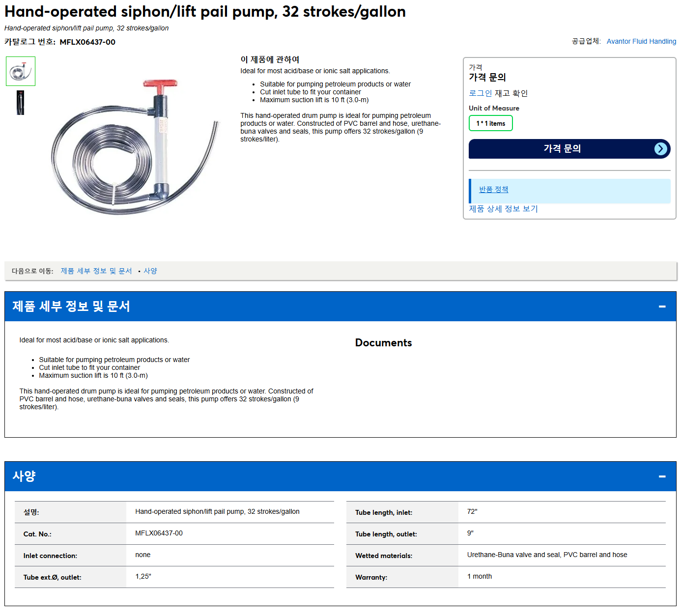This screenshot has height=616, width=680.
Task: Click the 'Tube length, outlet:' label
Action: [x=386, y=534]
